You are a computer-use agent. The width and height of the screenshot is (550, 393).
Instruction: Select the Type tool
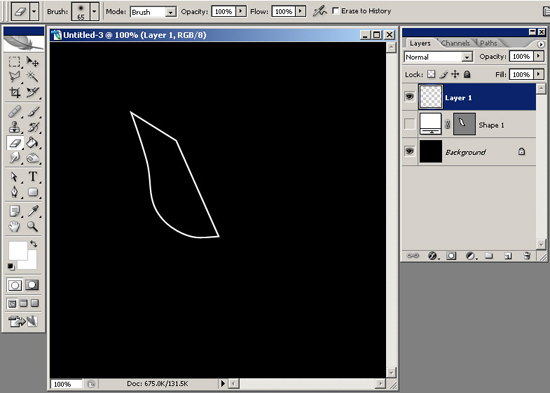[x=33, y=176]
